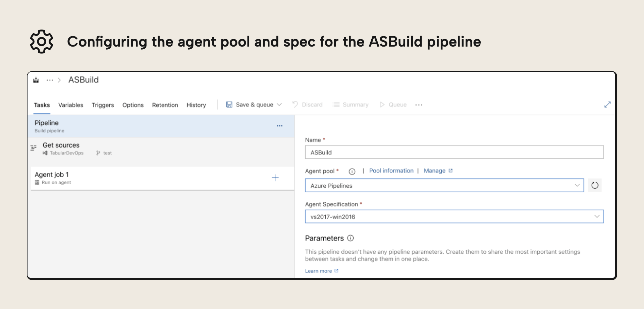The width and height of the screenshot is (644, 309).
Task: Open Pipeline row more options ellipsis
Action: (x=280, y=126)
